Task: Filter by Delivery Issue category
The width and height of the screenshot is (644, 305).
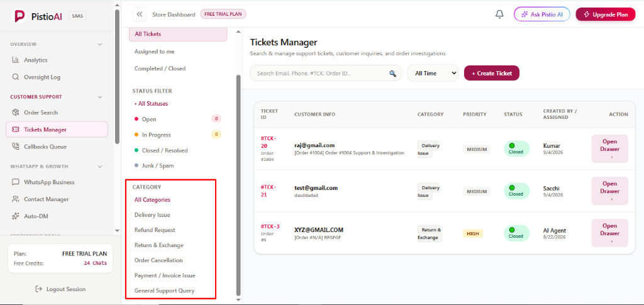Action: 152,214
